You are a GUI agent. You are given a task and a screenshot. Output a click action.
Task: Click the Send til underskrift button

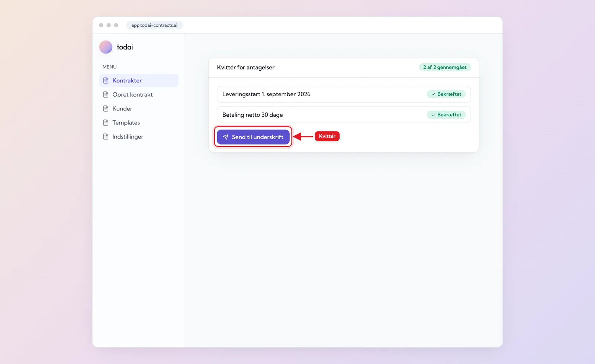(253, 137)
